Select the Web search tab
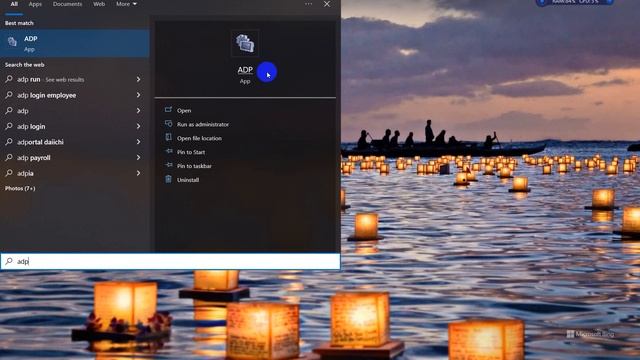The height and width of the screenshot is (360, 640). click(99, 4)
